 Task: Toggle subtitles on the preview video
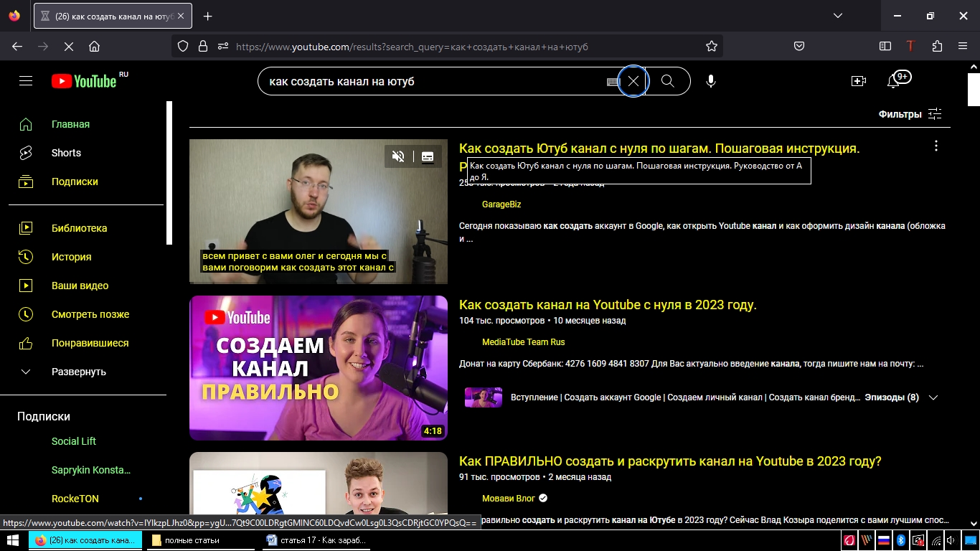(428, 156)
